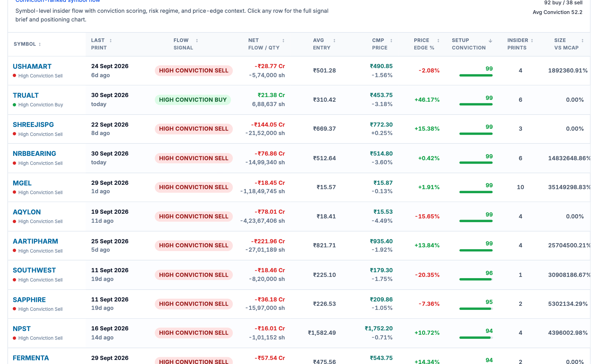The image size is (598, 364).
Task: Sort by CMP Price arrow icon
Action: pyautogui.click(x=391, y=40)
